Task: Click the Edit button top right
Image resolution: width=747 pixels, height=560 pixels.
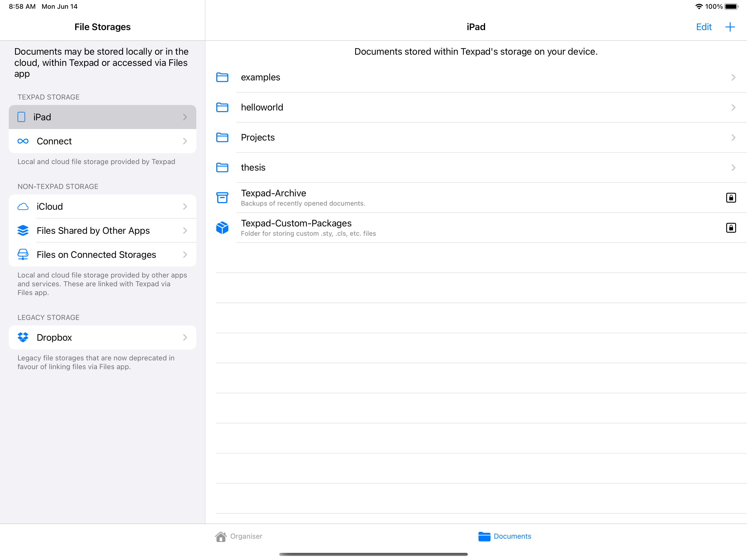Action: [x=704, y=27]
